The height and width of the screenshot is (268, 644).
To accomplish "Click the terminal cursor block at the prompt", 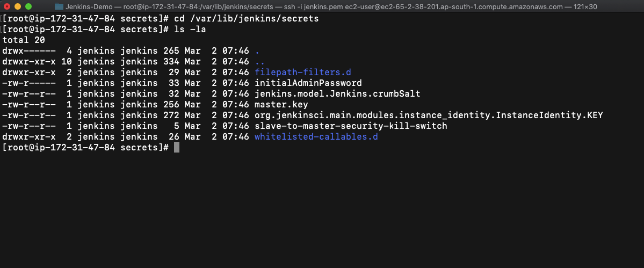I will pos(177,147).
